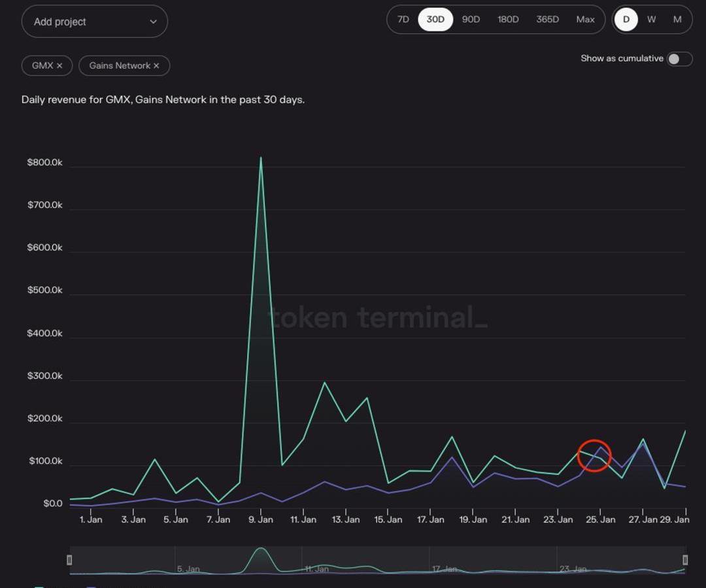Click the left handle of the range navigator
This screenshot has height=588, width=706.
pyautogui.click(x=69, y=560)
